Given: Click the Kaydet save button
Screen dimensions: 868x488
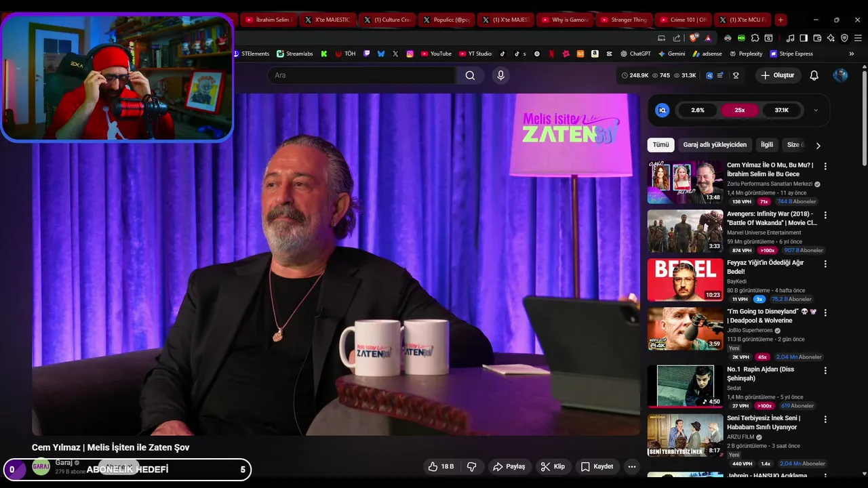Looking at the screenshot, I should (x=597, y=466).
